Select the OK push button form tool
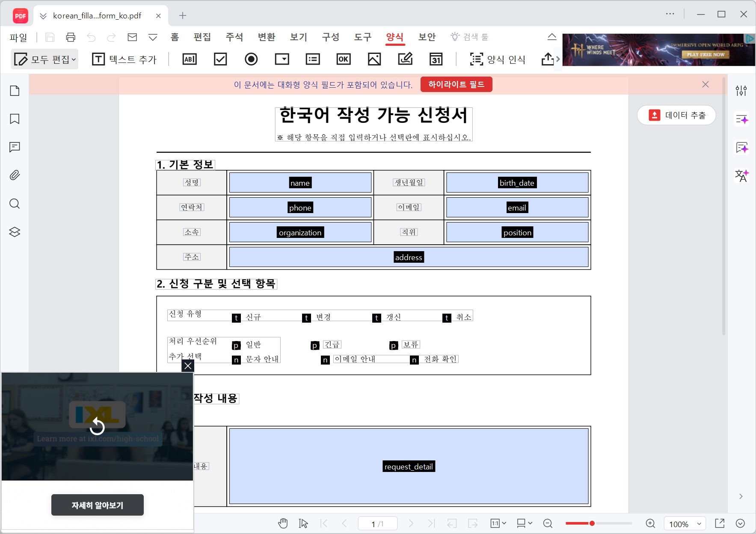 tap(344, 59)
